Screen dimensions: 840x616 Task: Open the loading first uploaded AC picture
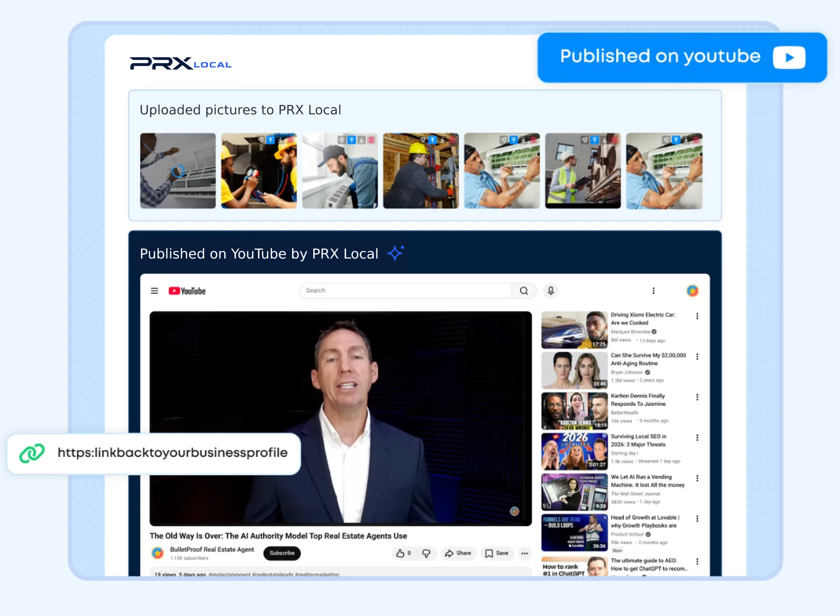click(178, 171)
